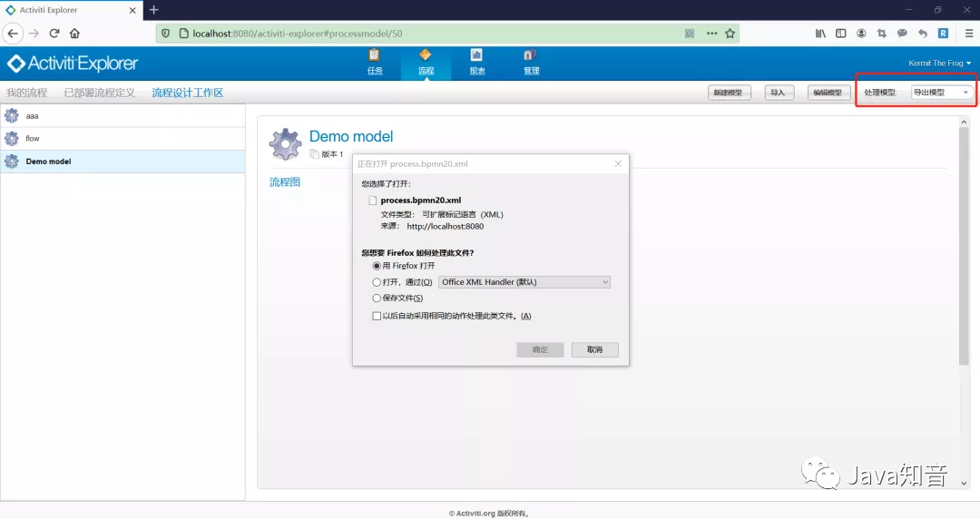Viewport: 980px width, 519px height.
Task: Confirm the dialog with 确定 button
Action: (540, 349)
